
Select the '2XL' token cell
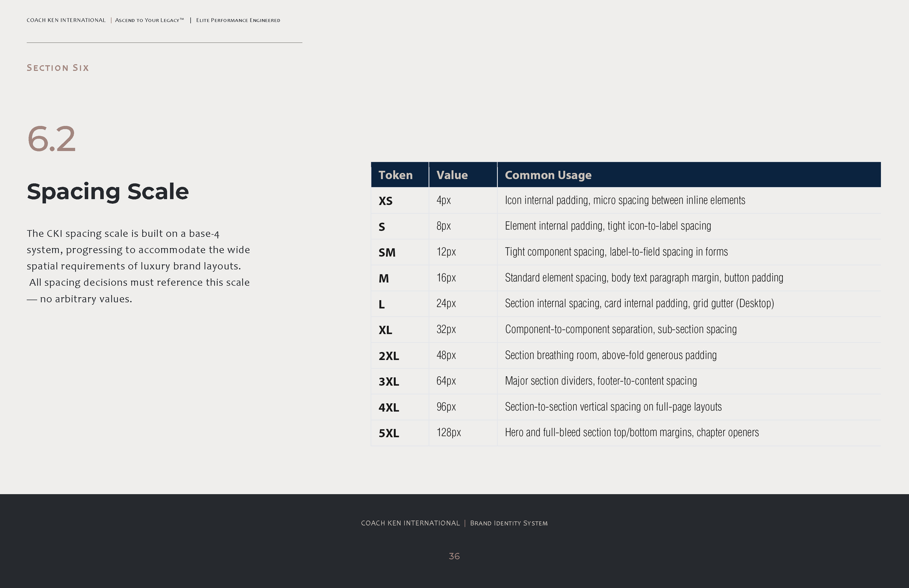[400, 356]
